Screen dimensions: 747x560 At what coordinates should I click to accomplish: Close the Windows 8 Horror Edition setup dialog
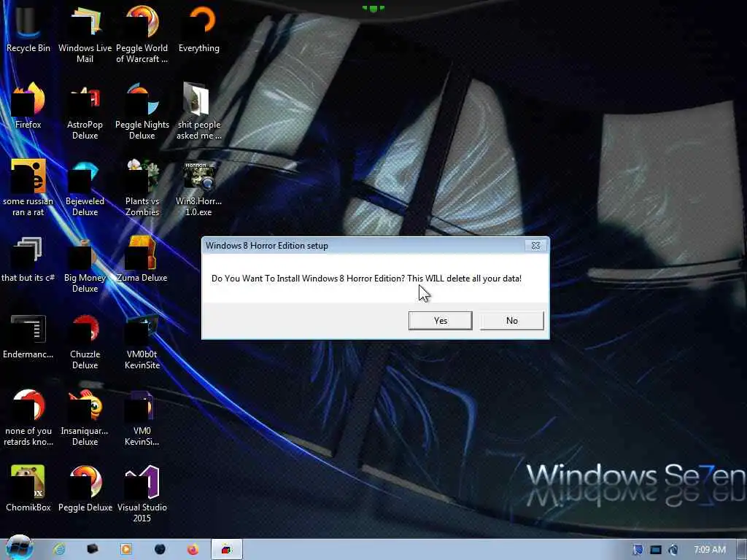coord(535,245)
